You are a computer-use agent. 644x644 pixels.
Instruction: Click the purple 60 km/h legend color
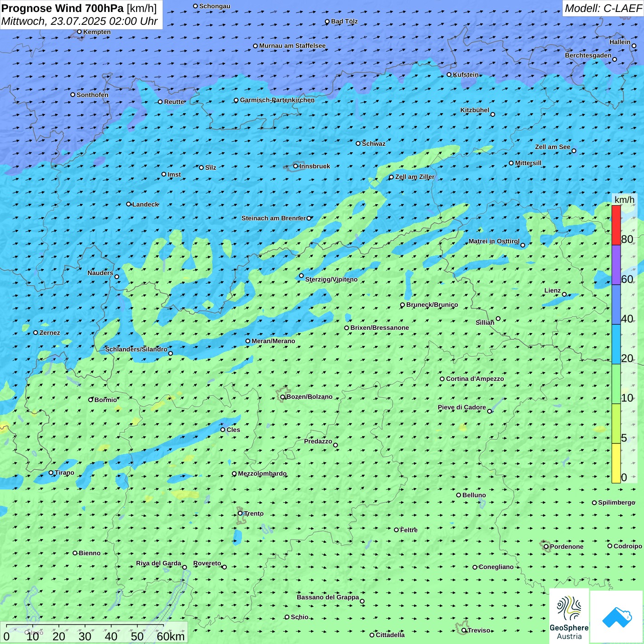(x=616, y=265)
